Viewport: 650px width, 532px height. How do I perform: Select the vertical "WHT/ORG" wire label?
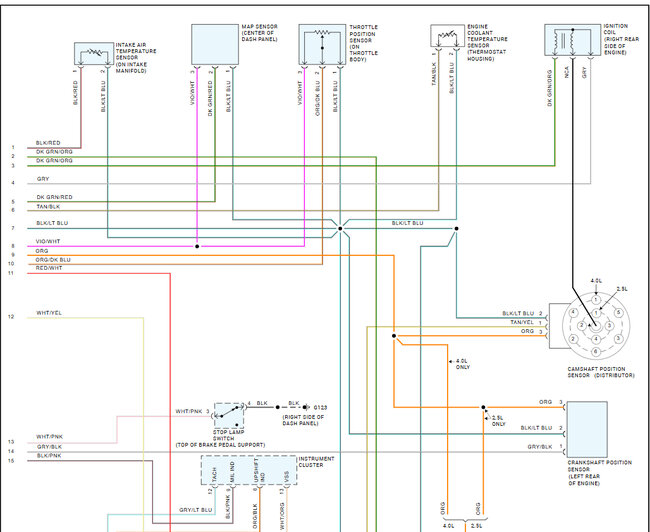pyautogui.click(x=282, y=516)
